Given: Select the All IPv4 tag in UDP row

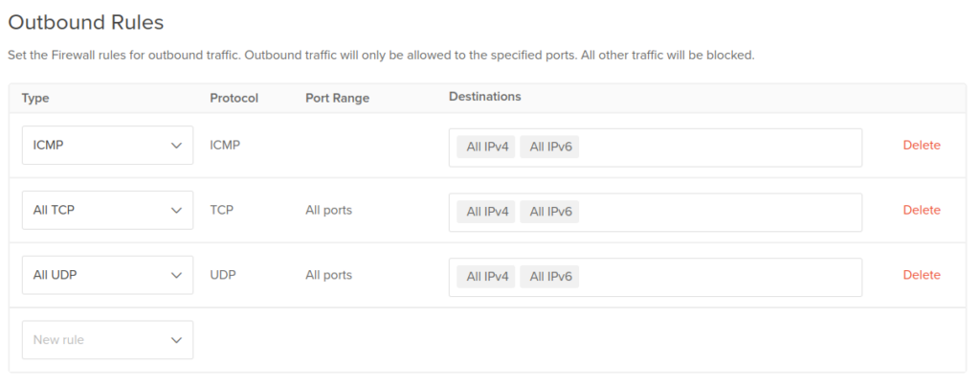Looking at the screenshot, I should (x=485, y=277).
